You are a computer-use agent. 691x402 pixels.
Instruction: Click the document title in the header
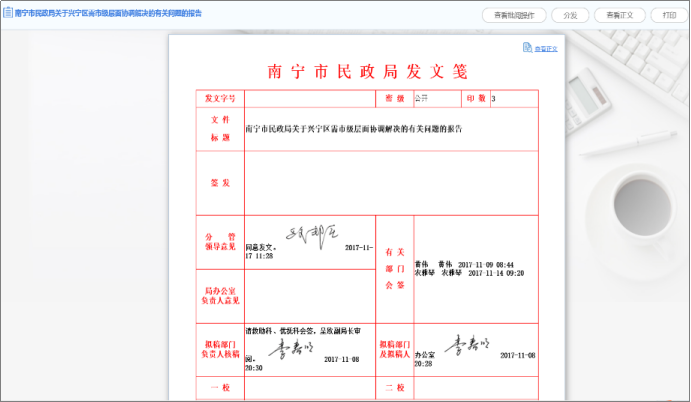[x=108, y=14]
